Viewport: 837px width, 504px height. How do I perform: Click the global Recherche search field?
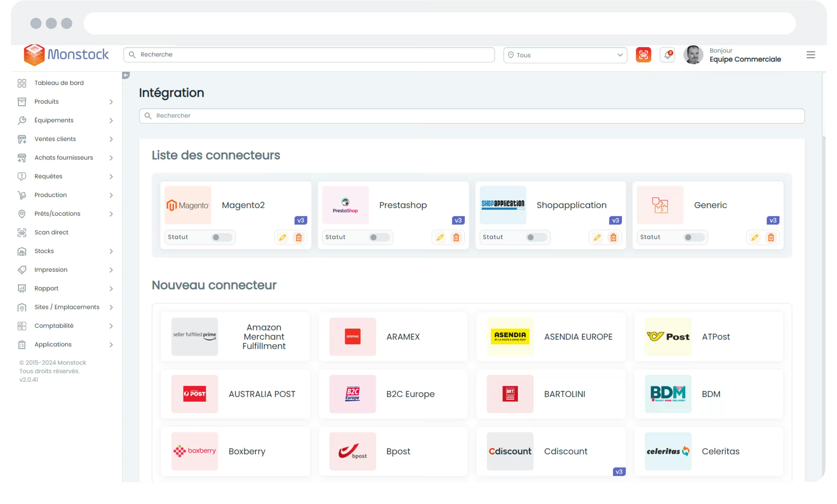(x=309, y=55)
